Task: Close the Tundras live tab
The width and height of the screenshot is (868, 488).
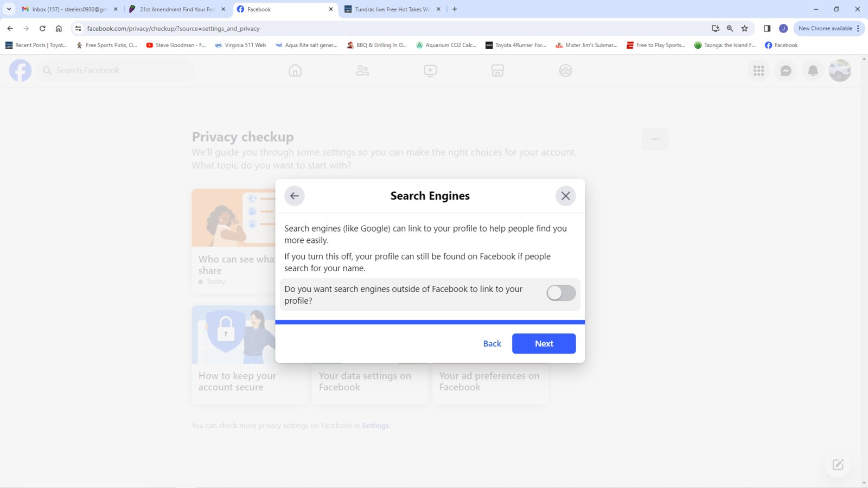Action: (438, 9)
